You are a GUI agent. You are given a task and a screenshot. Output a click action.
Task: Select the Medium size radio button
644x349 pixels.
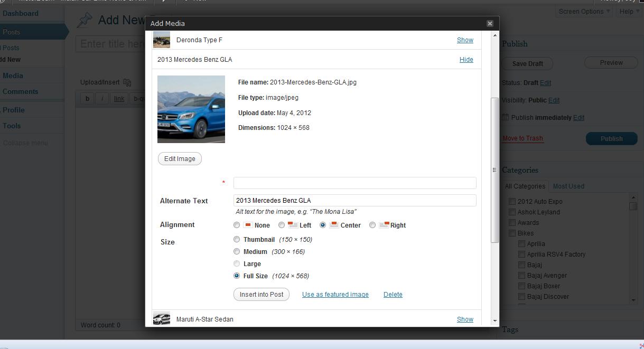click(x=237, y=251)
